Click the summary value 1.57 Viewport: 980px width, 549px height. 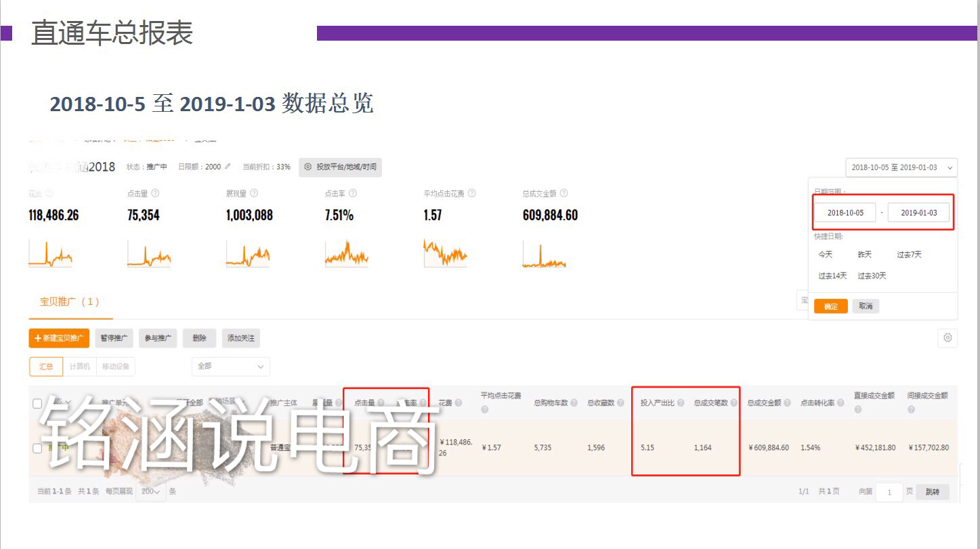pyautogui.click(x=433, y=216)
